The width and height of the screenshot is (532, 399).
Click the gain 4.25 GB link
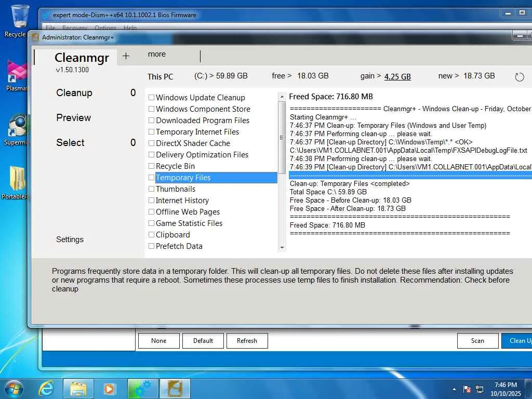397,76
